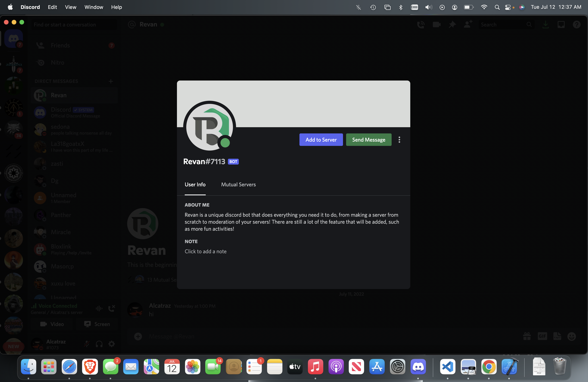The image size is (588, 382).
Task: Create new DM with plus icon
Action: click(111, 81)
